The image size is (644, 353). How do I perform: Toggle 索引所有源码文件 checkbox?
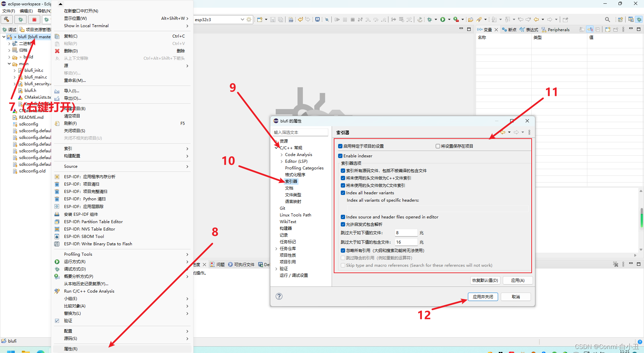click(x=343, y=171)
